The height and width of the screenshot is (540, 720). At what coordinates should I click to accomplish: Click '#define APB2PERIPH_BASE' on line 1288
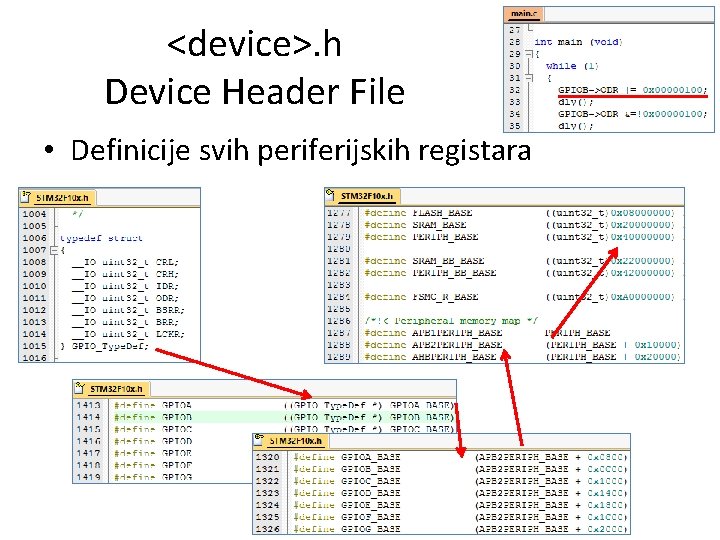[433, 344]
